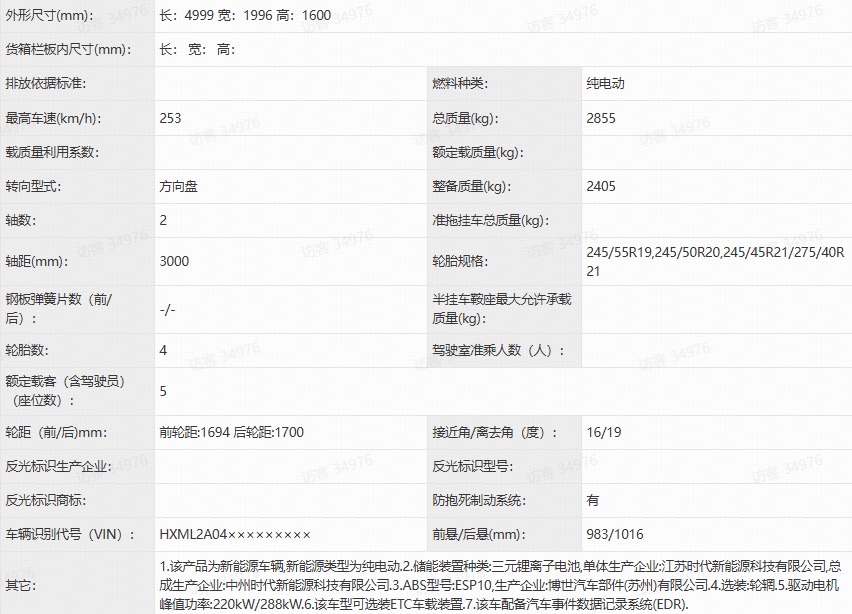Select the label 燃料种类:
This screenshot has height=614, width=852.
click(460, 84)
